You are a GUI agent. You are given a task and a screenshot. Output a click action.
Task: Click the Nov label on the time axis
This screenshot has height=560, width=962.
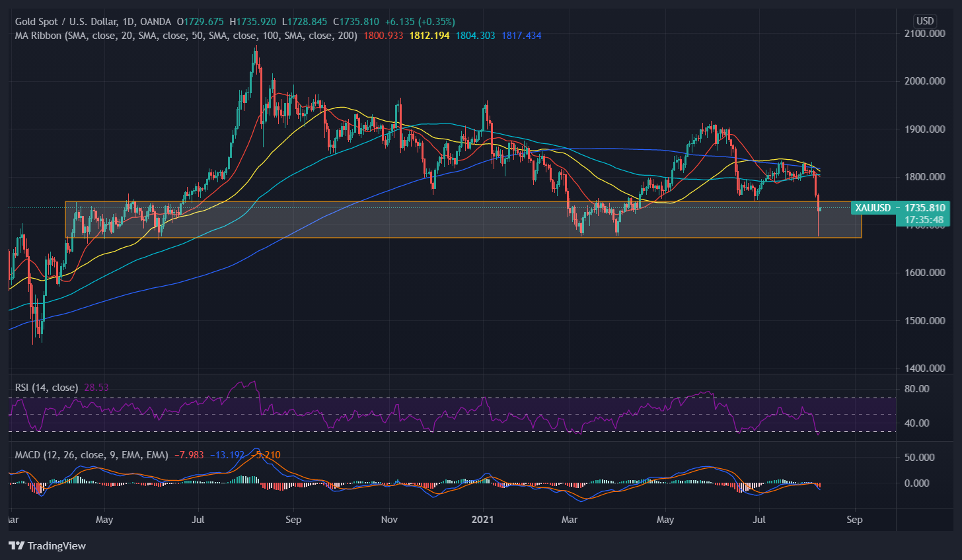(390, 520)
